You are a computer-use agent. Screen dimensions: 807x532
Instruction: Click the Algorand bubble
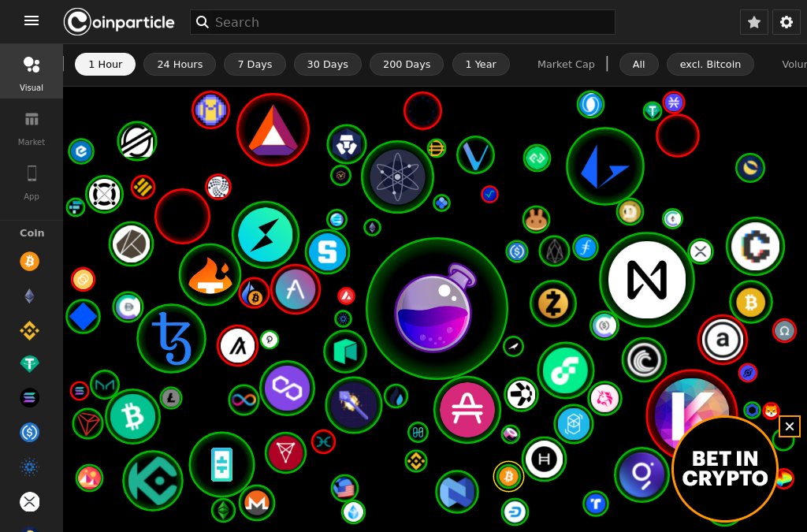point(237,345)
